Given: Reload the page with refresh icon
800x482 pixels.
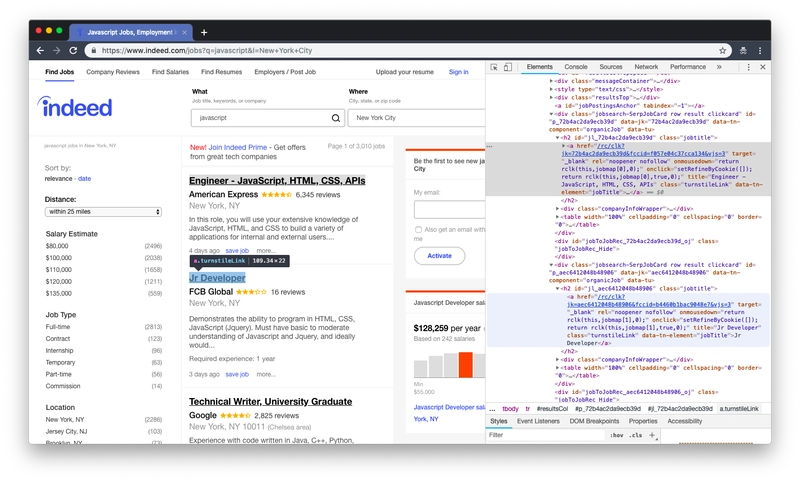Looking at the screenshot, I should pyautogui.click(x=73, y=50).
